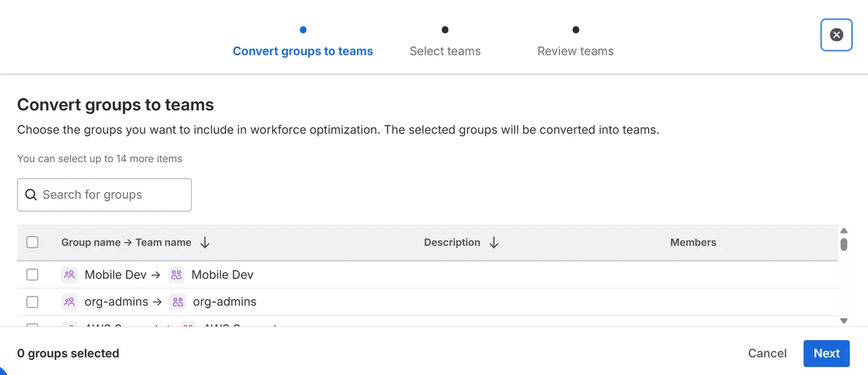868x375 pixels.
Task: Click the org-admins team icon
Action: click(x=178, y=301)
